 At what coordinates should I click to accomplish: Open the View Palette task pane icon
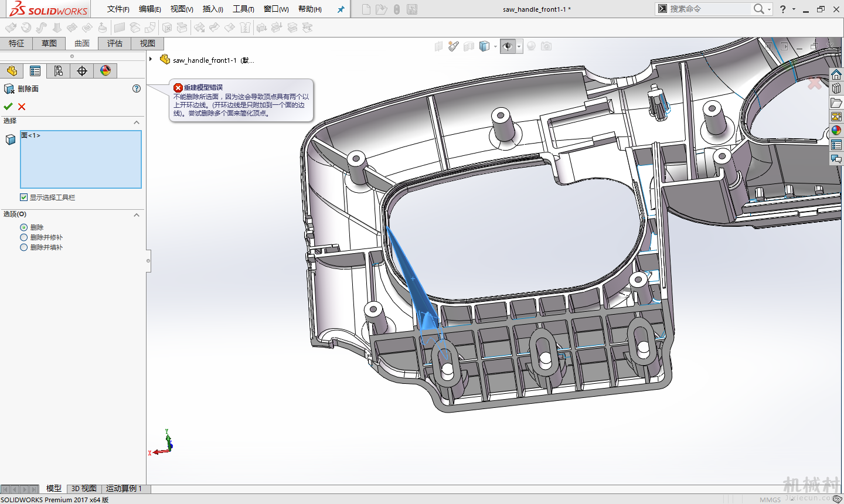836,117
